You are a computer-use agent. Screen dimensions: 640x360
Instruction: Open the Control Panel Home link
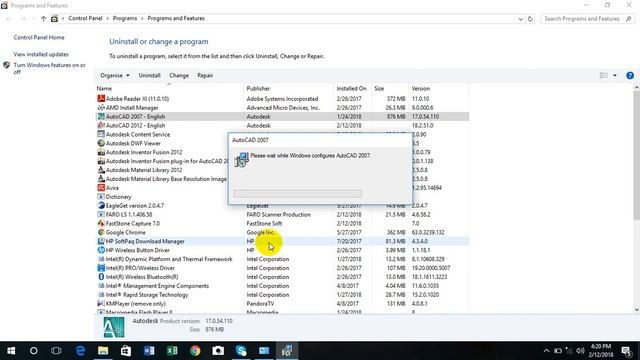(x=39, y=38)
